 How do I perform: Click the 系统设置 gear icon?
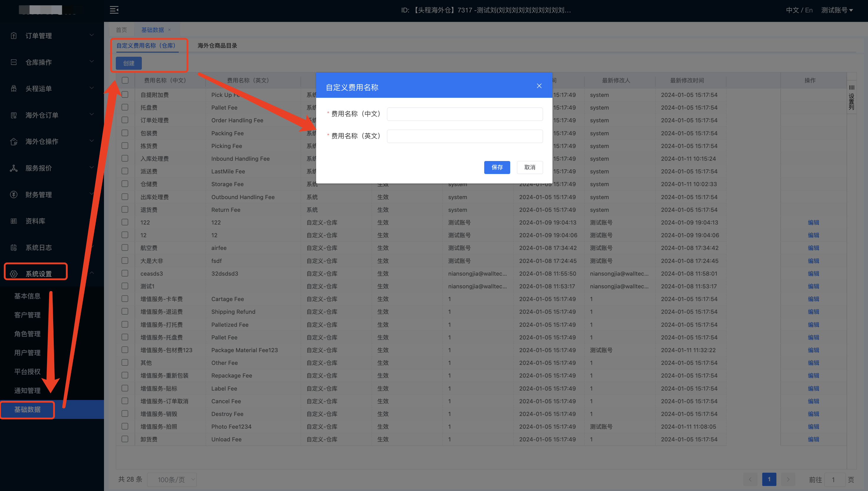(14, 274)
